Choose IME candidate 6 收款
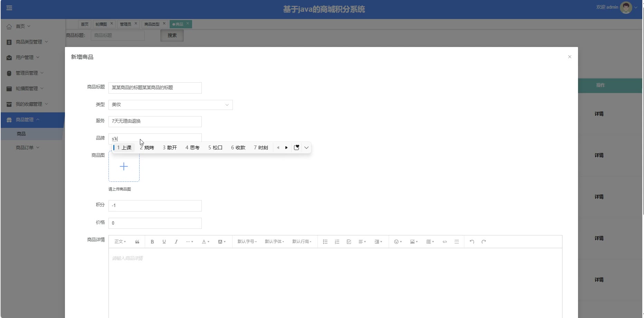Image resolution: width=644 pixels, height=318 pixels. [x=238, y=148]
